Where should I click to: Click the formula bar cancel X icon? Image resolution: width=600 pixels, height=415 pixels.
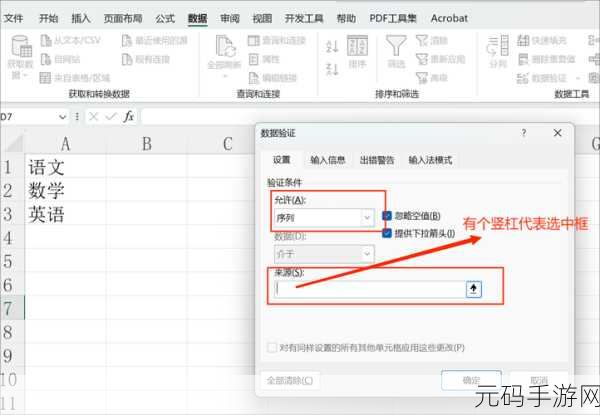[x=94, y=116]
